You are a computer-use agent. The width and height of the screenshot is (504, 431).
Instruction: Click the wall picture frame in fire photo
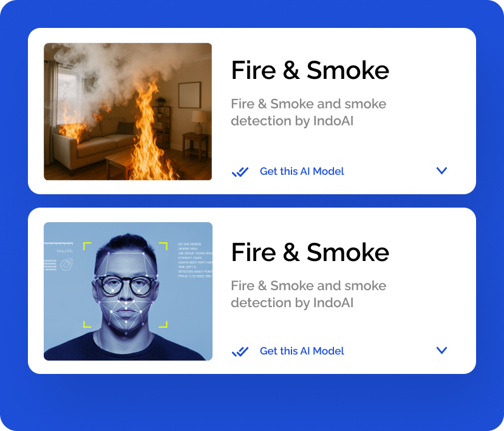pos(189,95)
